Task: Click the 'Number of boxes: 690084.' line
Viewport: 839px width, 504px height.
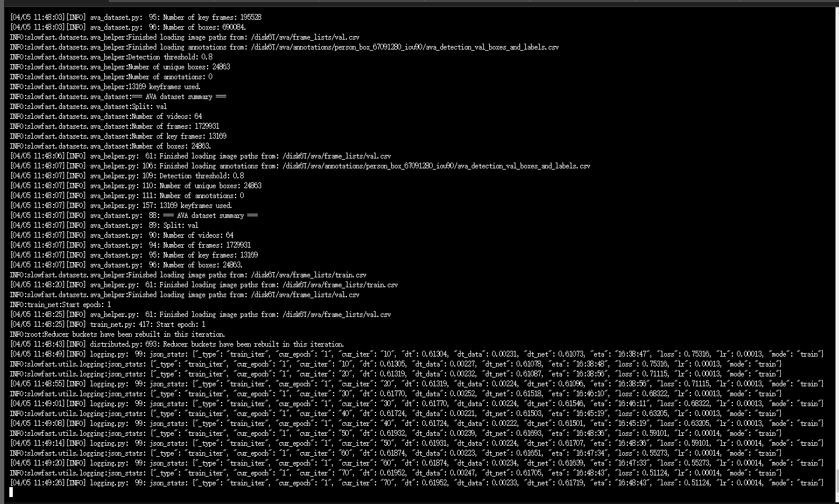Action: point(128,27)
